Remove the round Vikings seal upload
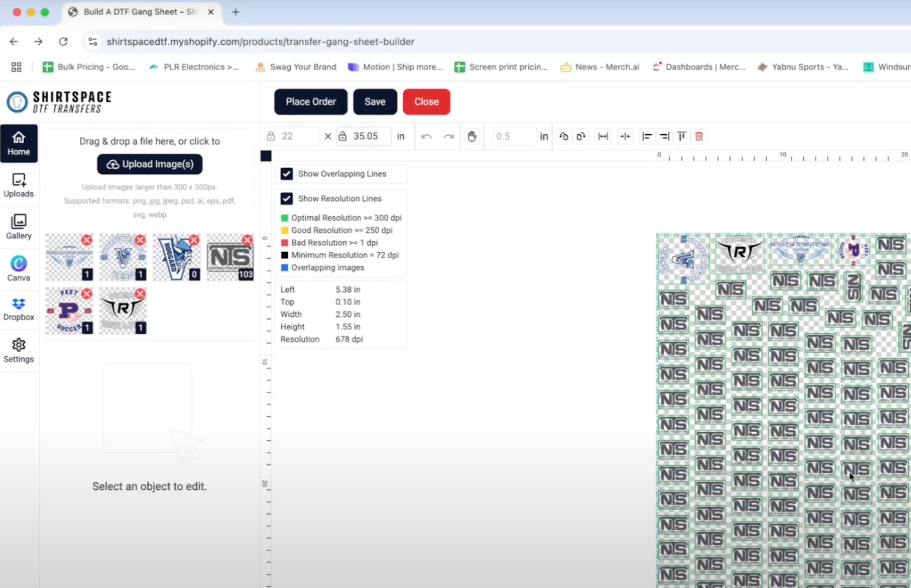911x588 pixels. [x=141, y=240]
